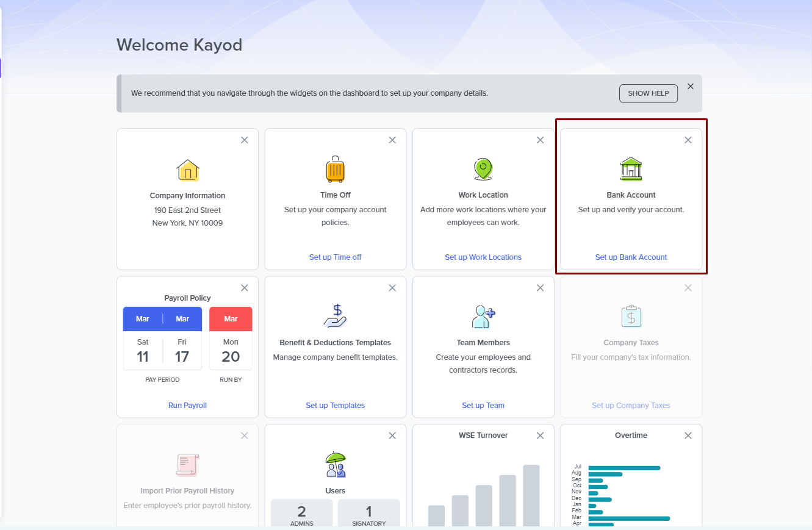Click the Run Payroll link
This screenshot has height=530, width=812.
[188, 406]
